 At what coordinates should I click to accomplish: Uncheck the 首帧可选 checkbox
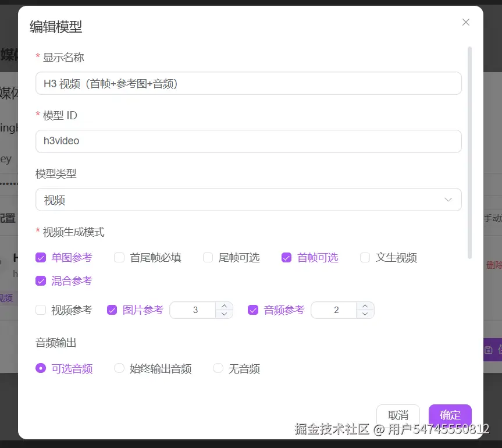tap(287, 258)
